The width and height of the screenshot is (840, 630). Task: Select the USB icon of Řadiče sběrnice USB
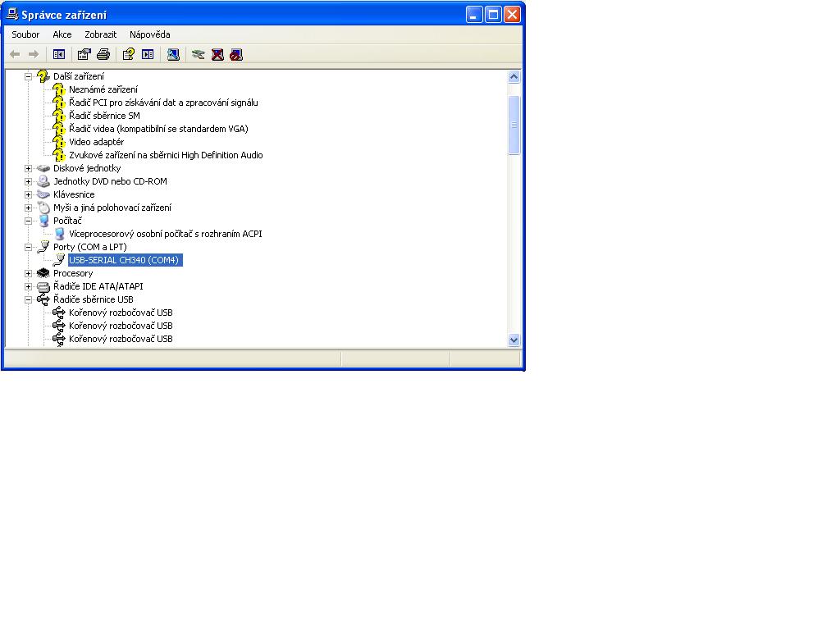coord(43,299)
